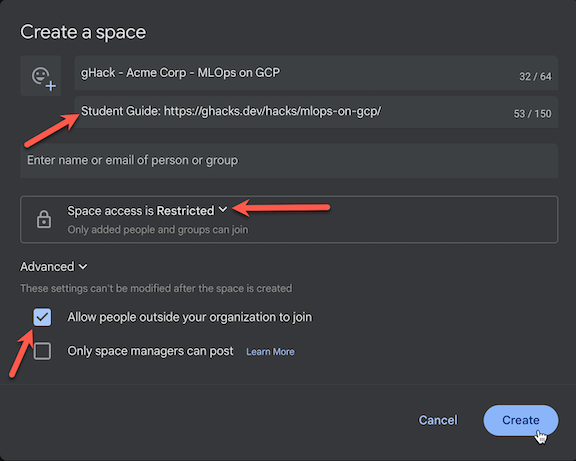
Task: Click 'These settings can't be modified' note
Action: click(156, 288)
